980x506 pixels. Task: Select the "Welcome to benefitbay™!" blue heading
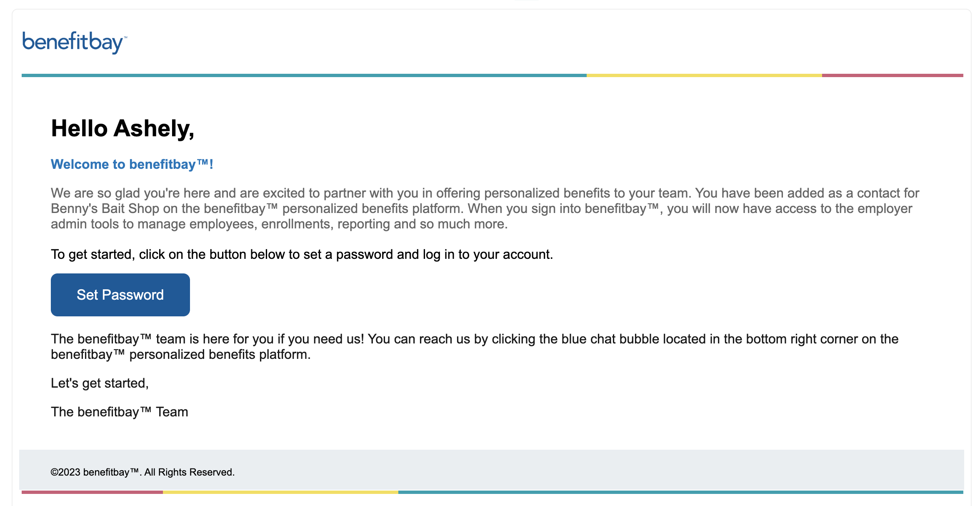coord(132,164)
